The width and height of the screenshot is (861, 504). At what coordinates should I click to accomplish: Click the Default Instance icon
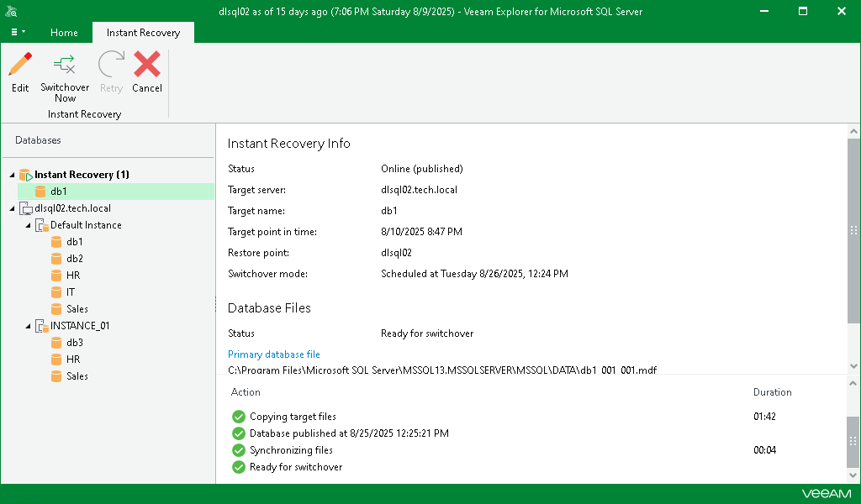(40, 225)
